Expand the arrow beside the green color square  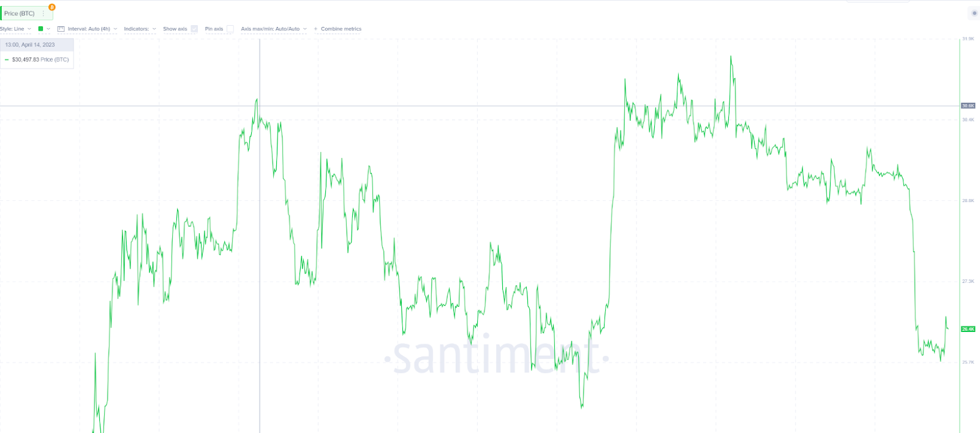click(x=48, y=29)
